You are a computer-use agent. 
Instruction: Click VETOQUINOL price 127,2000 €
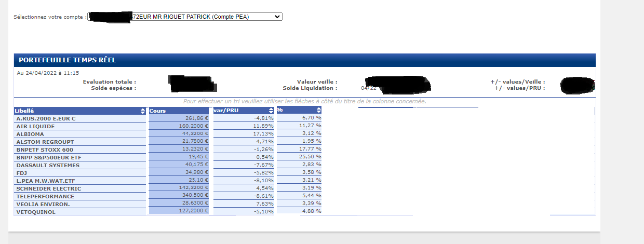(x=193, y=211)
